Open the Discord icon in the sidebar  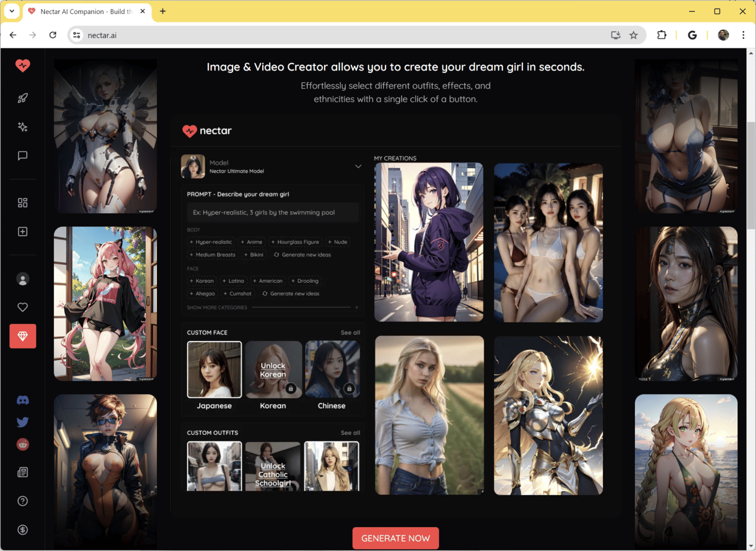[23, 400]
